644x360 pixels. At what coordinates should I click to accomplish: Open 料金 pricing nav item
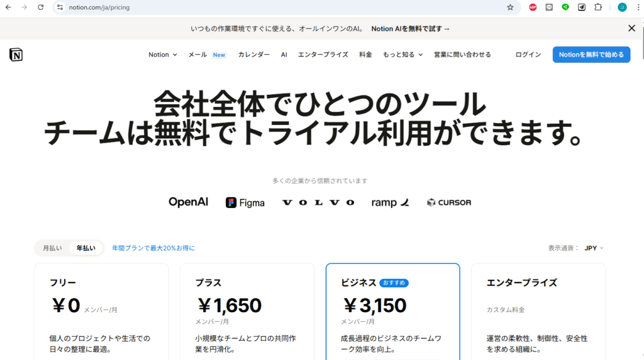pos(365,55)
